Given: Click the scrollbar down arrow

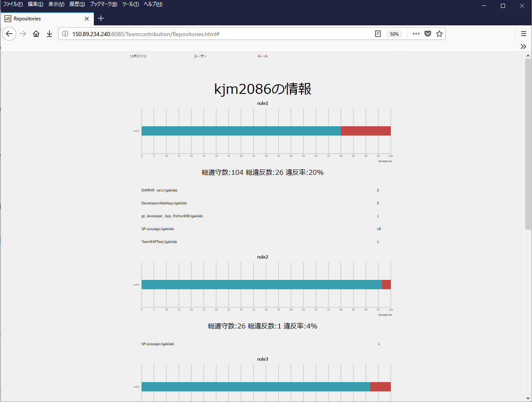Looking at the screenshot, I should coord(528,398).
